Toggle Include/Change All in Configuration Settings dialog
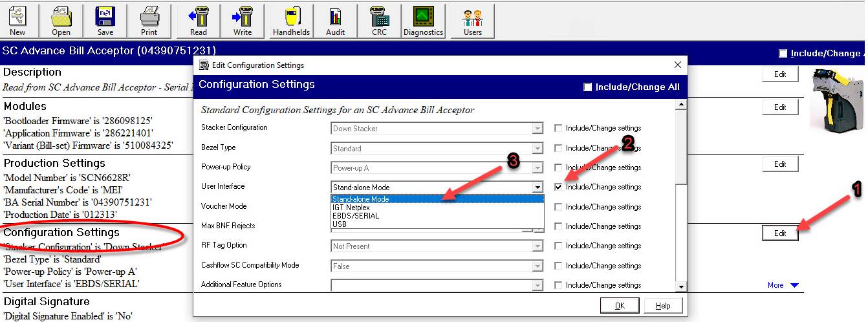868x322 pixels. [x=587, y=87]
